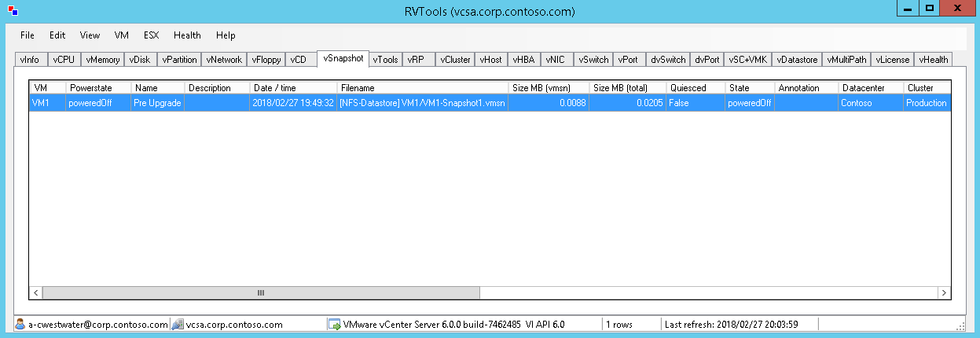Switch to the vRP tab
This screenshot has height=338, width=980.
point(418,60)
